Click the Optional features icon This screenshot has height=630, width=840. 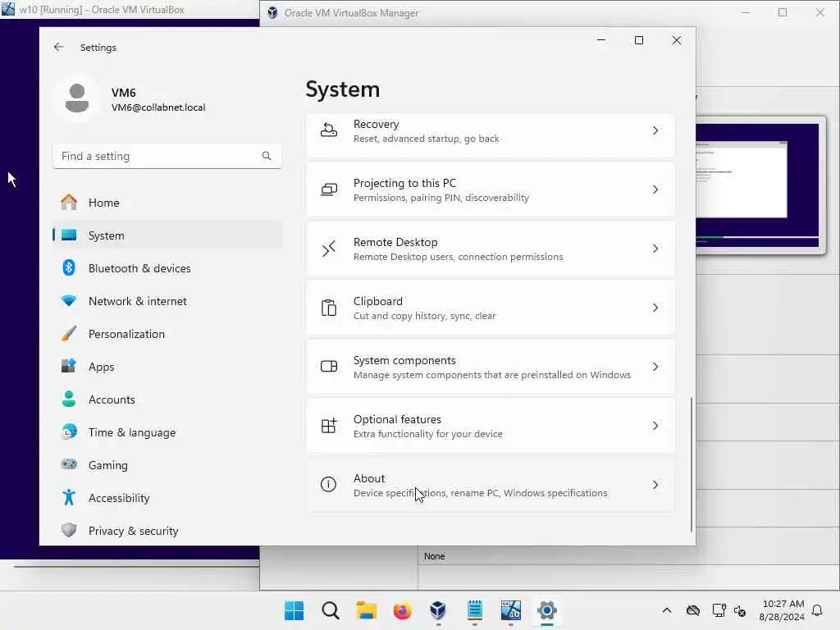(328, 426)
